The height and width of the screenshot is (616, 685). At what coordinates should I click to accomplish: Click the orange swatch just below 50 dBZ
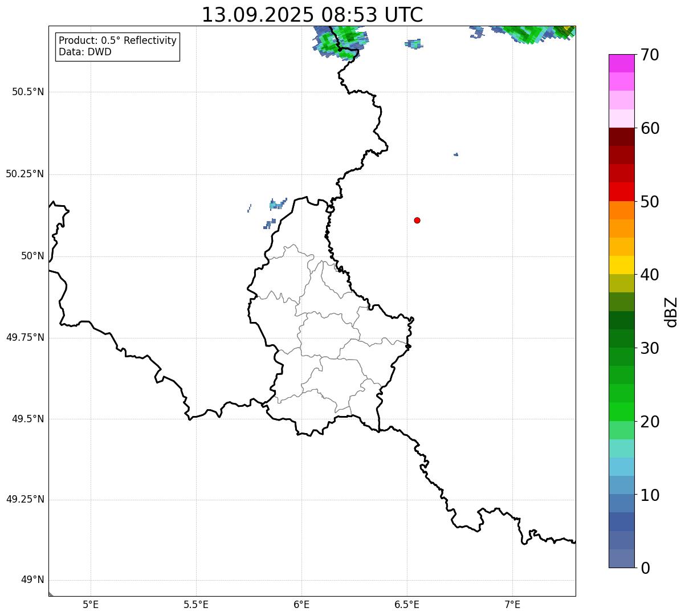click(x=621, y=210)
